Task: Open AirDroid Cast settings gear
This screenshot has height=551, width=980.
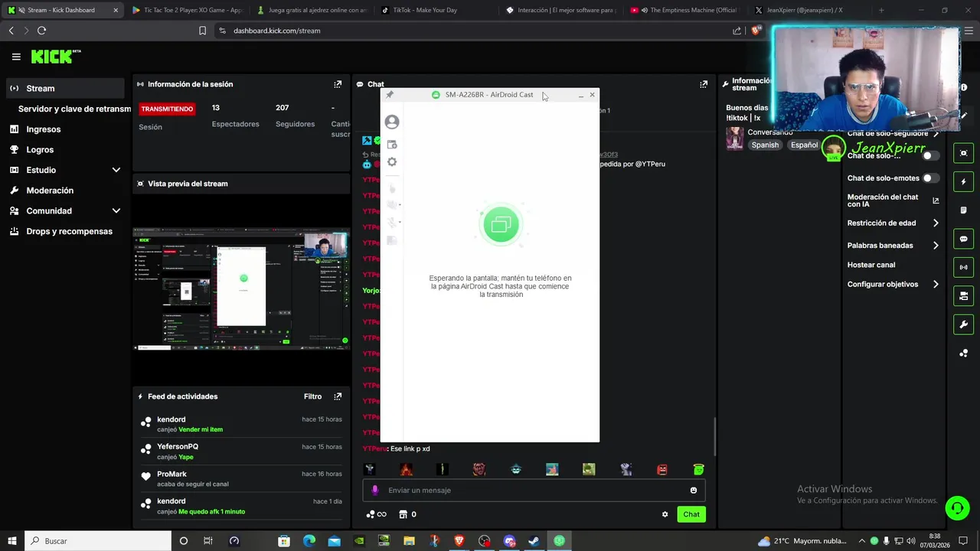Action: click(392, 162)
